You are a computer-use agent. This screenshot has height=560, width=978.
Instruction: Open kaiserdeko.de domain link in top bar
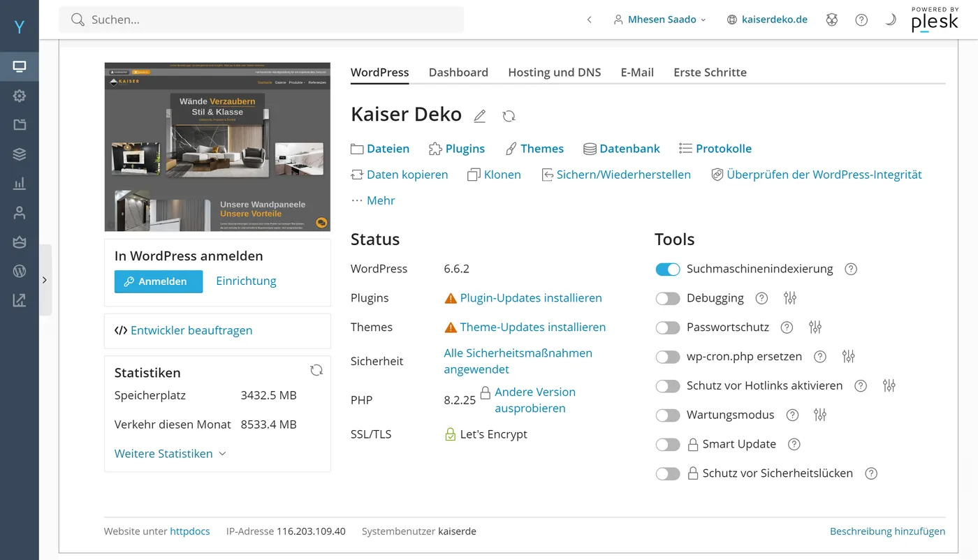pyautogui.click(x=767, y=20)
